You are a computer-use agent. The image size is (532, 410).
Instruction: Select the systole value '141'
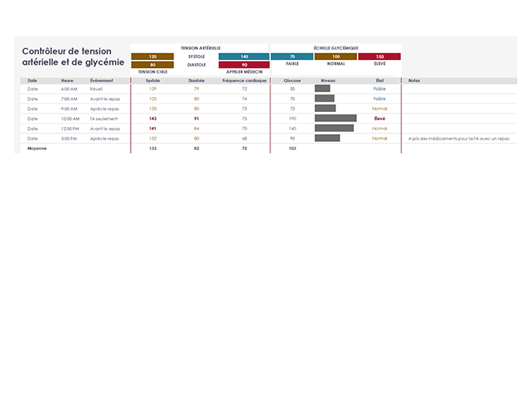tap(153, 129)
